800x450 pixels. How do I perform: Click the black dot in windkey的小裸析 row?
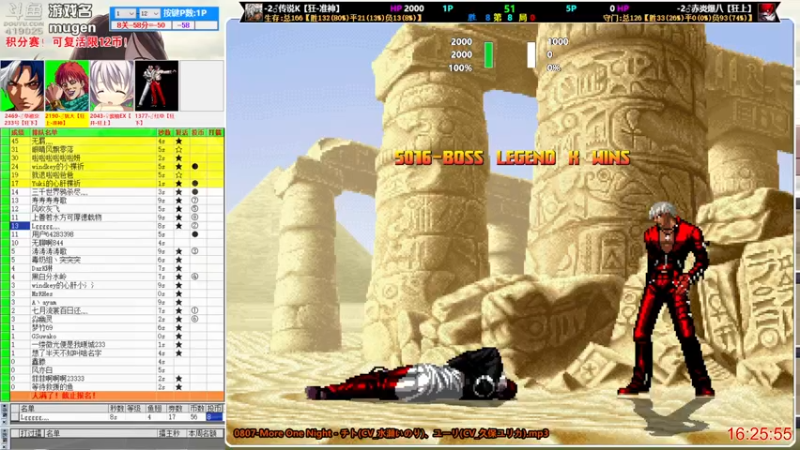195,166
